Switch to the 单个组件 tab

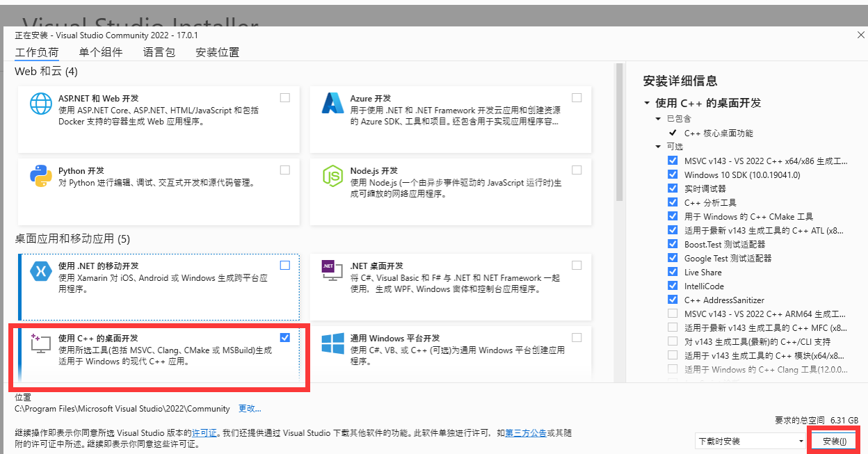click(100, 52)
